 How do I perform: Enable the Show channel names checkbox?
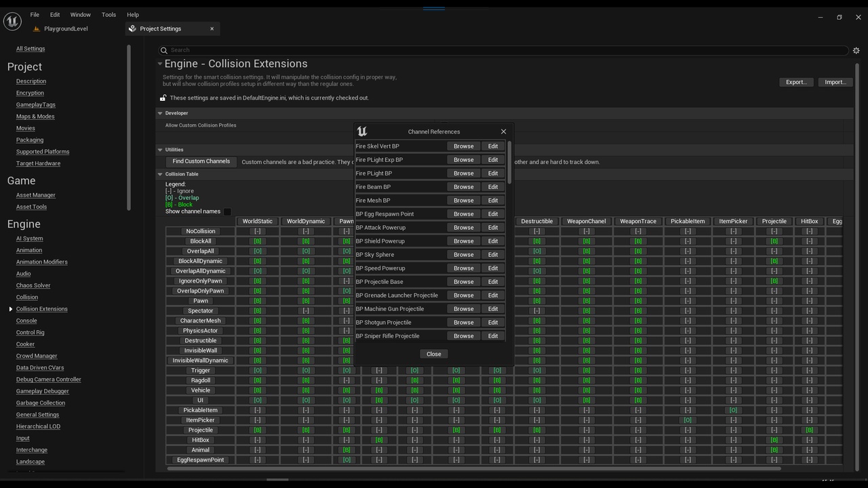(227, 211)
